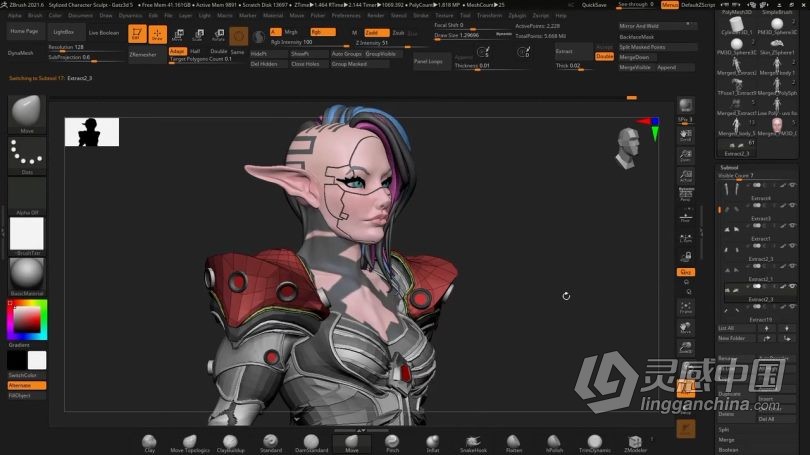Open the Dots stroke type picker

coord(27,155)
